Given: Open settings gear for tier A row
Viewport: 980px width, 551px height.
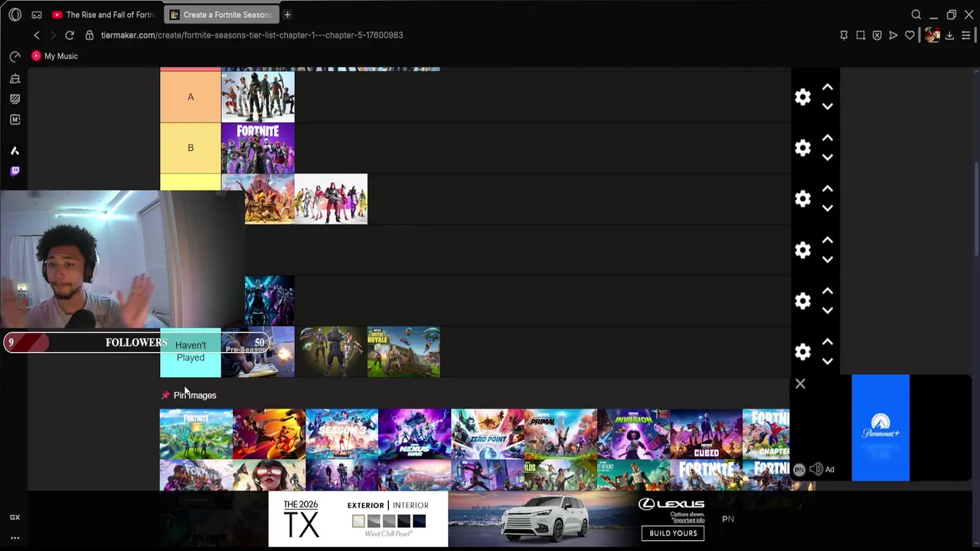Looking at the screenshot, I should (802, 96).
